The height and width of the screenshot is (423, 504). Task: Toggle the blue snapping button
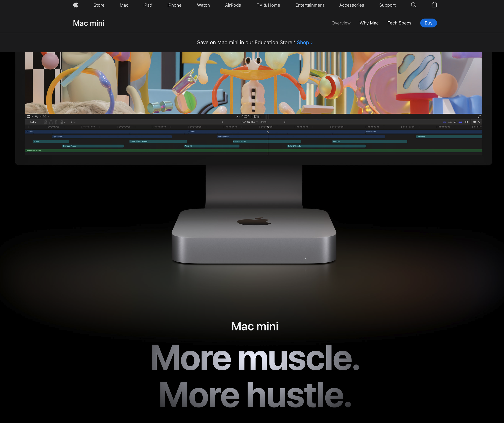tap(460, 122)
